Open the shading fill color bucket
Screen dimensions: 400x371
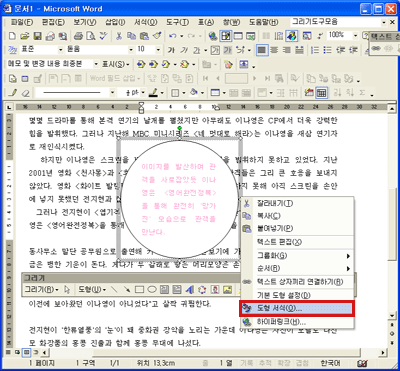pyautogui.click(x=194, y=92)
